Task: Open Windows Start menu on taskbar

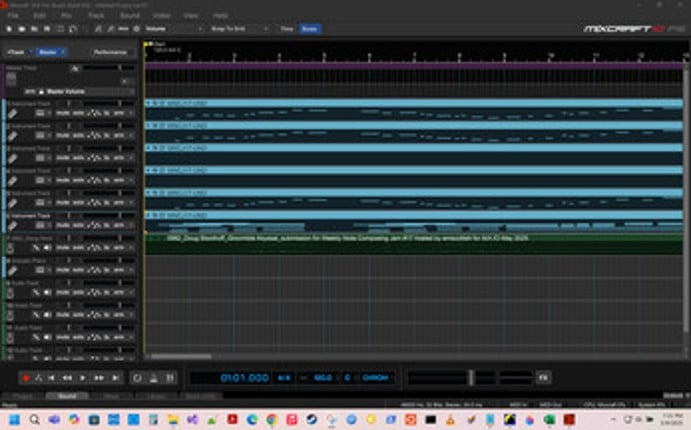Action: point(14,420)
